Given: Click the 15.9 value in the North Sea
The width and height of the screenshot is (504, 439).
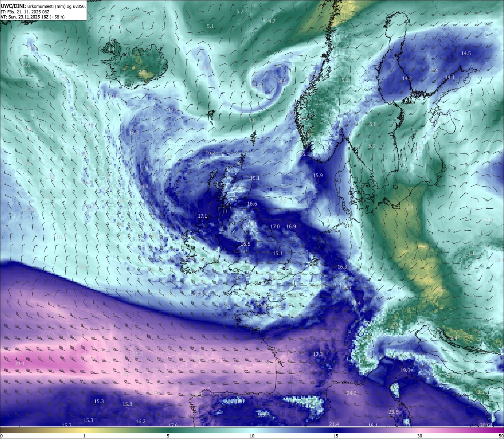Looking at the screenshot, I should pos(318,176).
